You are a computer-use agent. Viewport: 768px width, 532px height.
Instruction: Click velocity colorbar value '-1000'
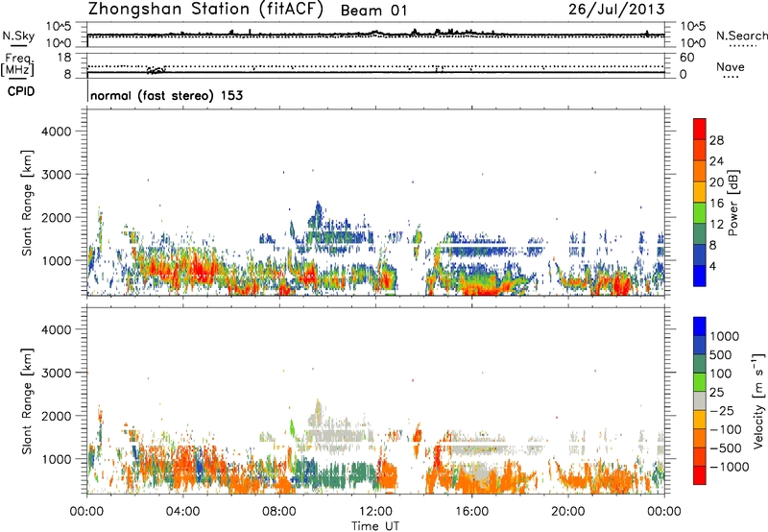point(729,467)
